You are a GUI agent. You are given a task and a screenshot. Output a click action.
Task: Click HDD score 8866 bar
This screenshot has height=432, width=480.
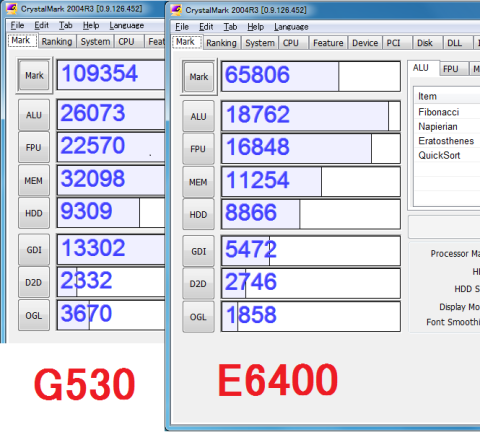point(311,214)
